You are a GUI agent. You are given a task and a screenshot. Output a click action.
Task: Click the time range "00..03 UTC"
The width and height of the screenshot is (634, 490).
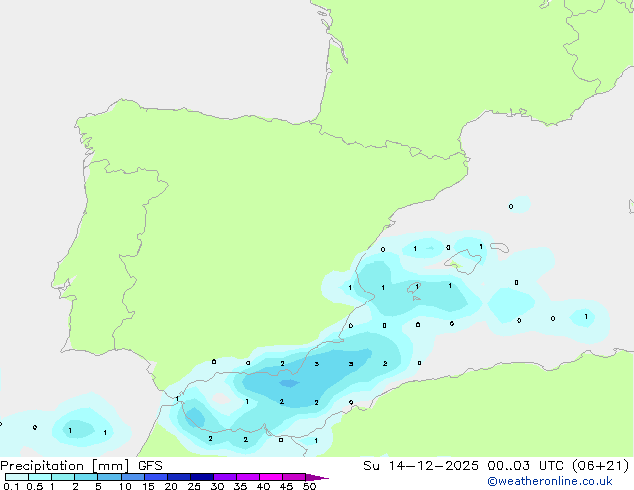pyautogui.click(x=526, y=466)
